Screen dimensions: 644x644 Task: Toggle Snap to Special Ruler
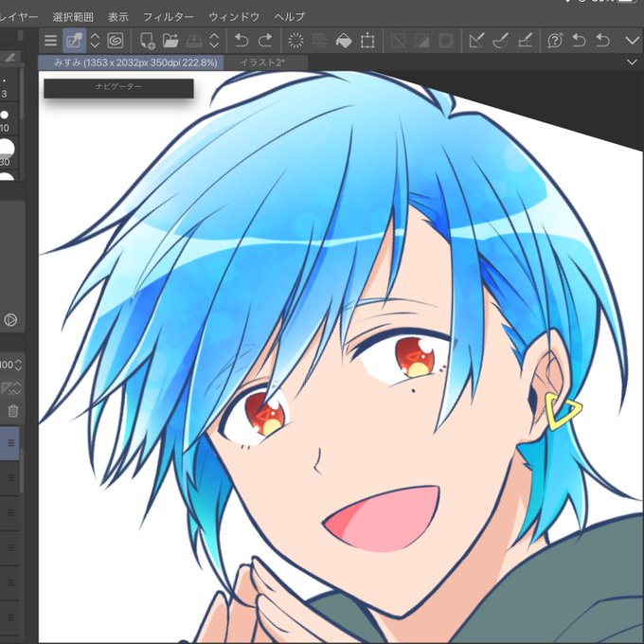(x=501, y=40)
